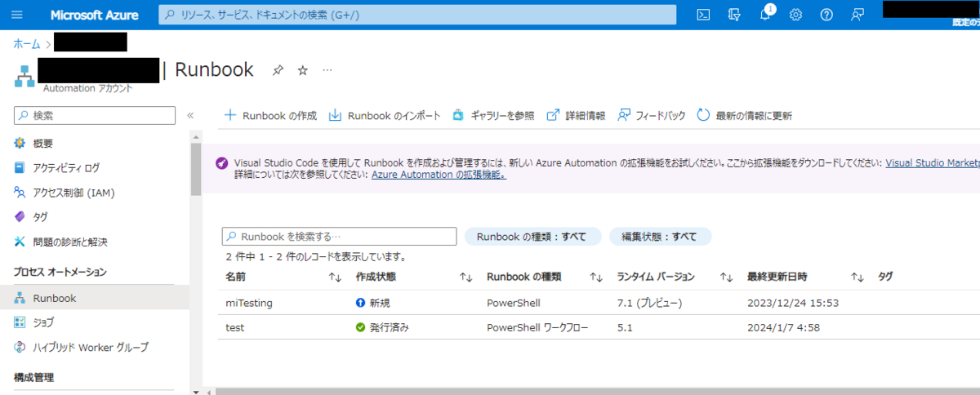Open ギャラリーを参照
The width and height of the screenshot is (980, 395).
(x=493, y=116)
